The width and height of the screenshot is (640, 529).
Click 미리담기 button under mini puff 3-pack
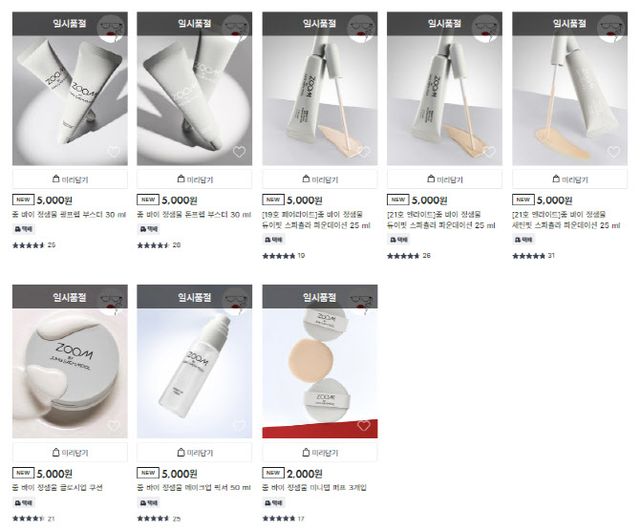(320, 453)
